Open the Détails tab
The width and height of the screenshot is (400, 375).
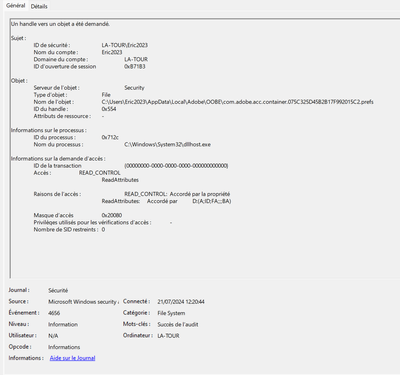39,6
